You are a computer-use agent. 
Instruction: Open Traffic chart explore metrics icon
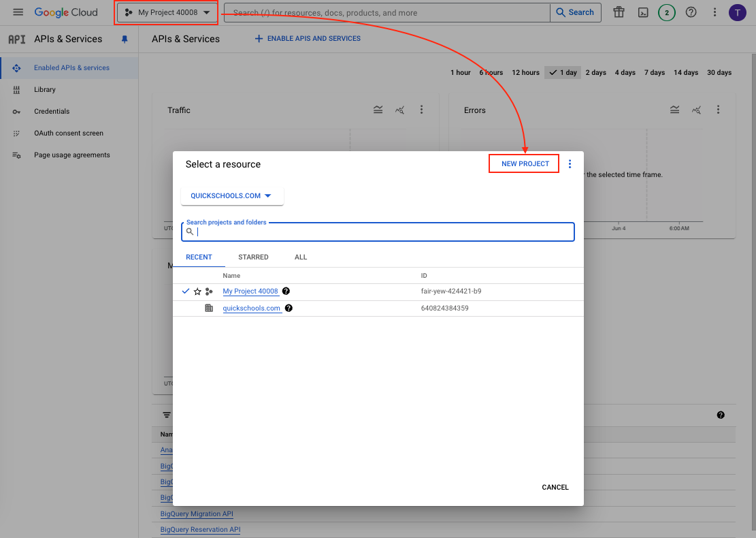(x=399, y=110)
